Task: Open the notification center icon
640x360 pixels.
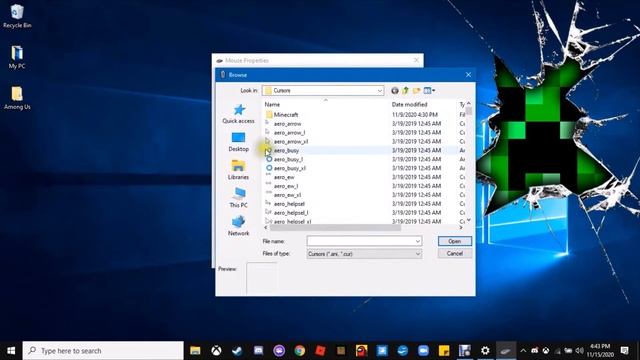Action: pyautogui.click(x=624, y=351)
